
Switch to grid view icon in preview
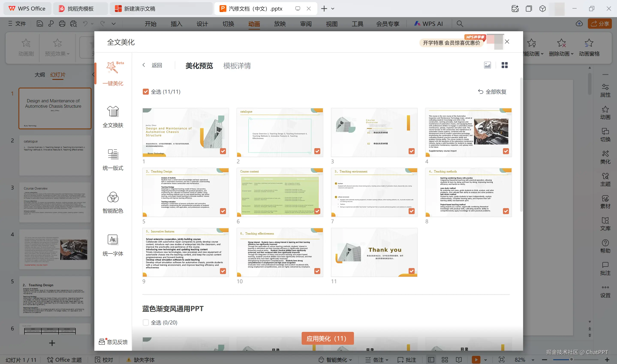pos(504,65)
